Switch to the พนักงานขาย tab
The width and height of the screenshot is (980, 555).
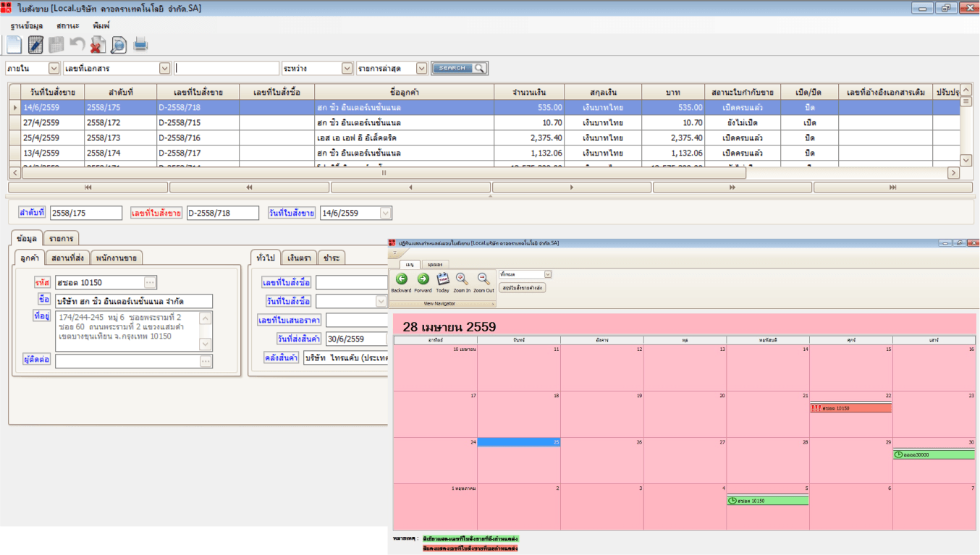point(117,258)
